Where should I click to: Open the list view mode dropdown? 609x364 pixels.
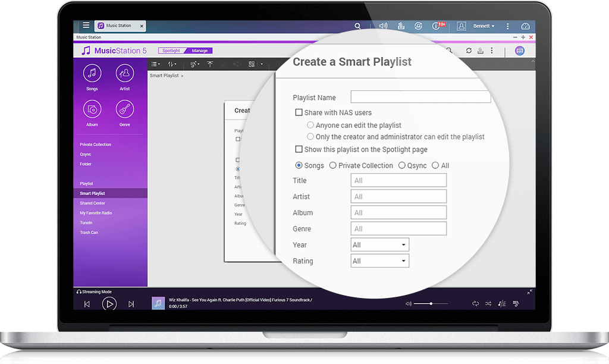coord(155,64)
